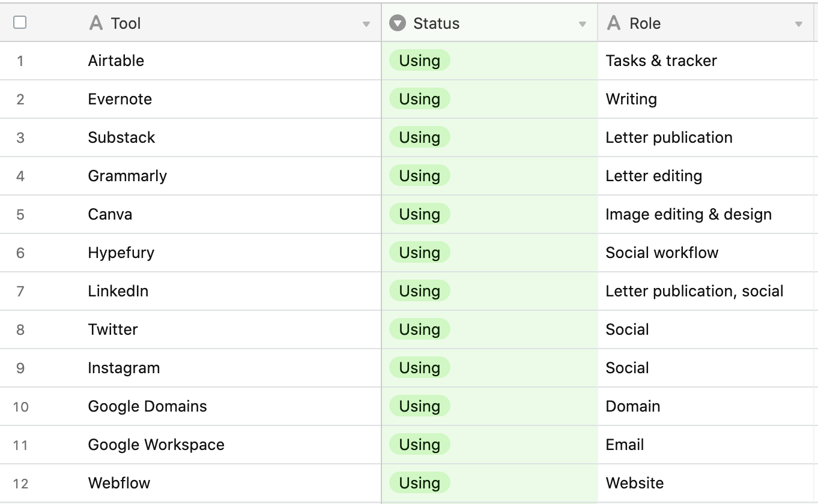Click the Status single-select field icon
This screenshot has width=818, height=504.
397,23
